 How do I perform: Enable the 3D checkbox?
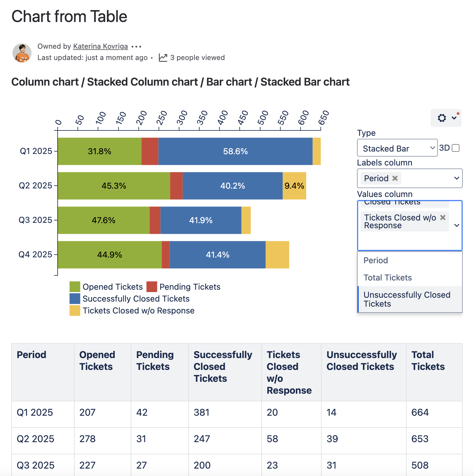(x=456, y=148)
